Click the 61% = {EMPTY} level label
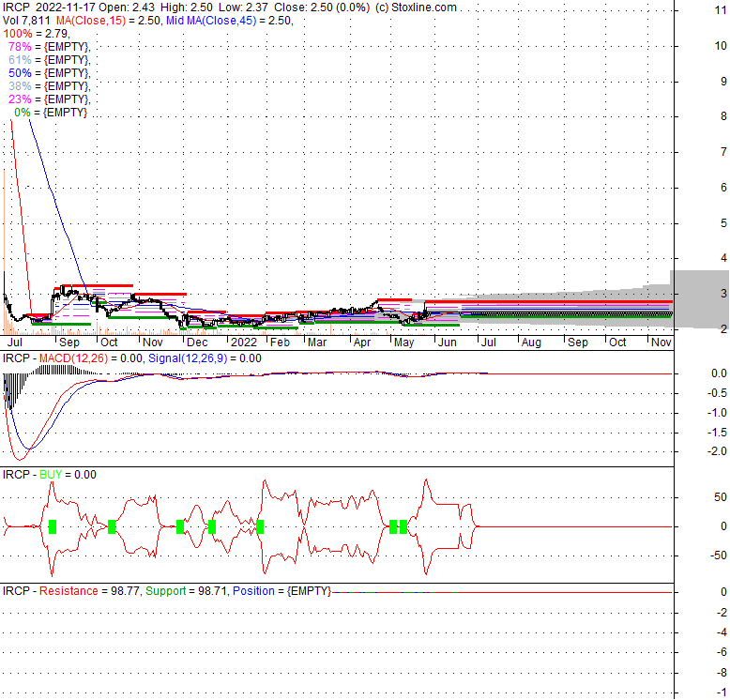 coord(50,59)
